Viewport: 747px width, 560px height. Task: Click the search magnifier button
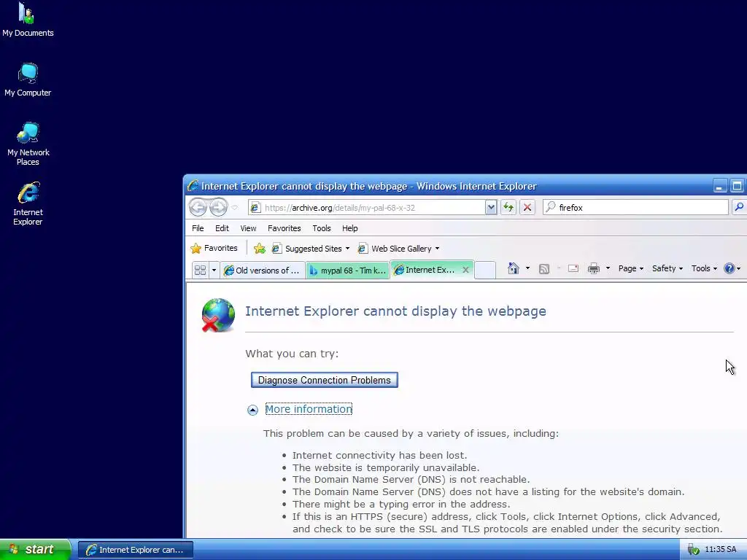pyautogui.click(x=740, y=207)
